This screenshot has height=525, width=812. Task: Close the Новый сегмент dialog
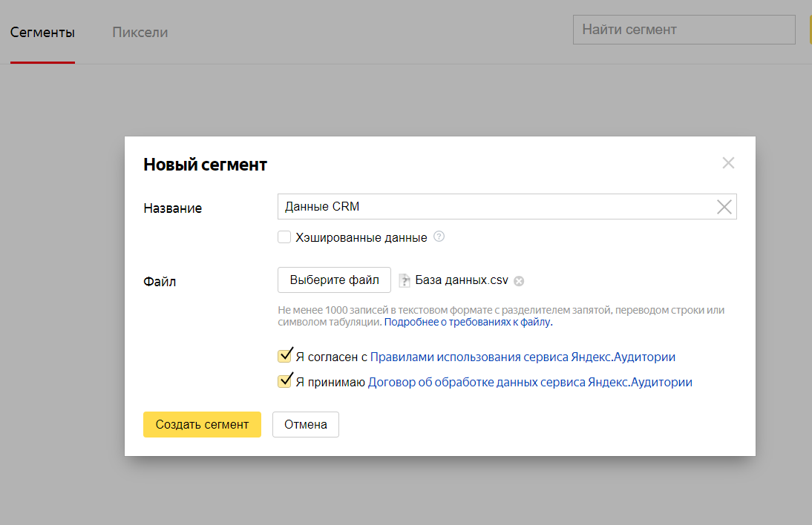(x=728, y=163)
